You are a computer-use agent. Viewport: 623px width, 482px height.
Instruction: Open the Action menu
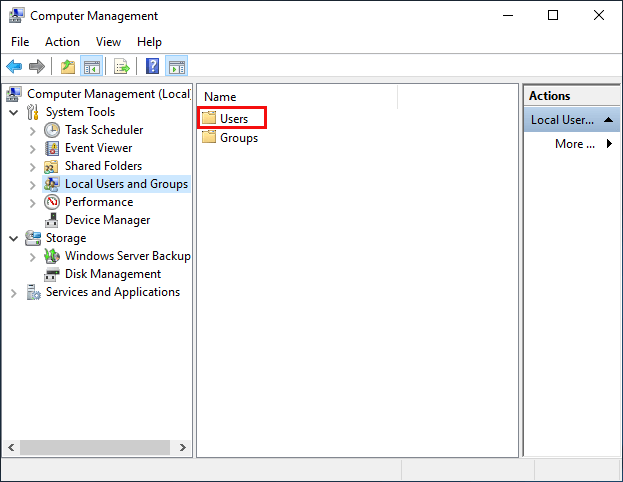(62, 42)
